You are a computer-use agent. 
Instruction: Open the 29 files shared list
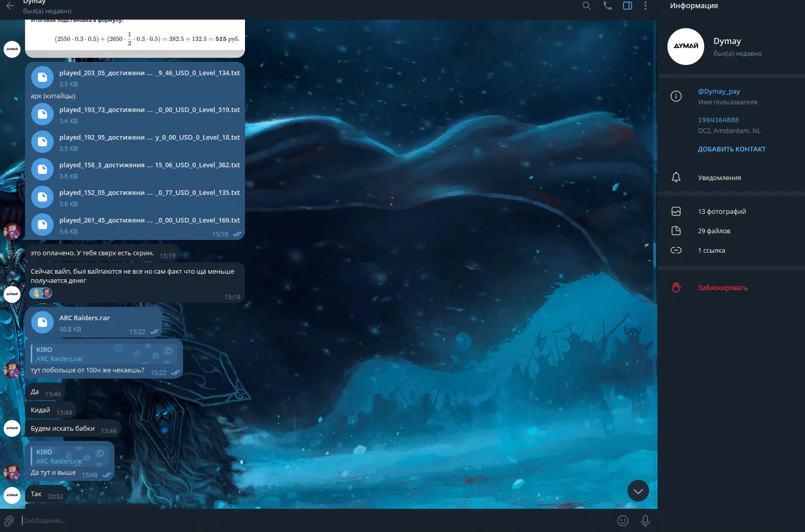tap(714, 231)
